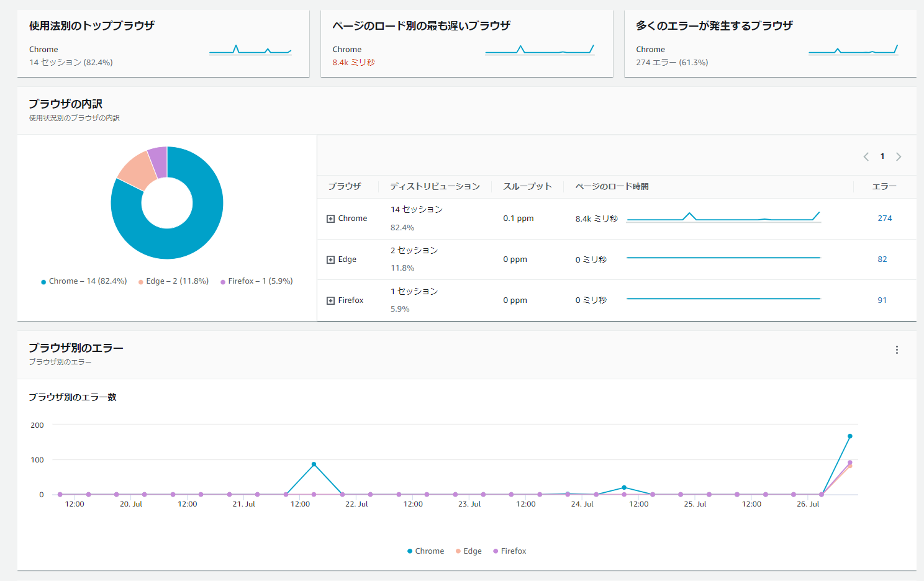The width and height of the screenshot is (924, 581).
Task: Toggle Edge series in errors chart legend
Action: (x=469, y=551)
